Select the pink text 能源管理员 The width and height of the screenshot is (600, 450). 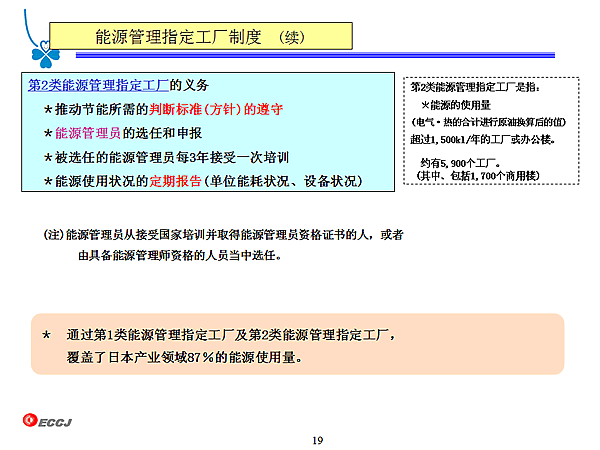[x=88, y=133]
